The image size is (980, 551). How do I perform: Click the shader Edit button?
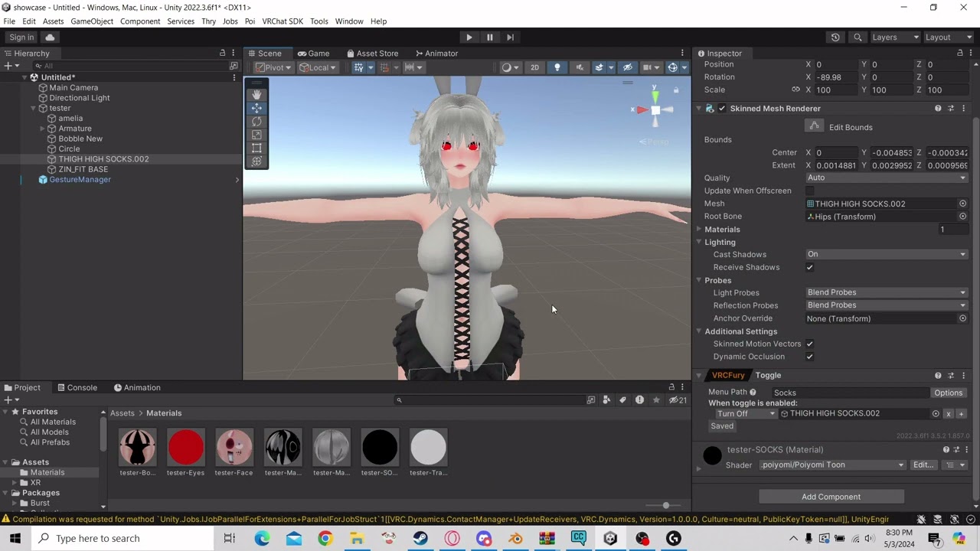pos(923,465)
